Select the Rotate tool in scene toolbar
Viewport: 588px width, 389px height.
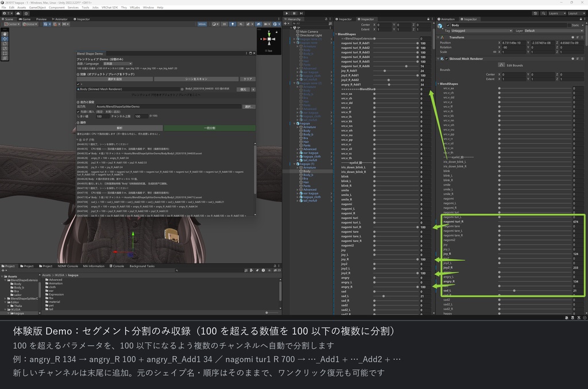5,44
